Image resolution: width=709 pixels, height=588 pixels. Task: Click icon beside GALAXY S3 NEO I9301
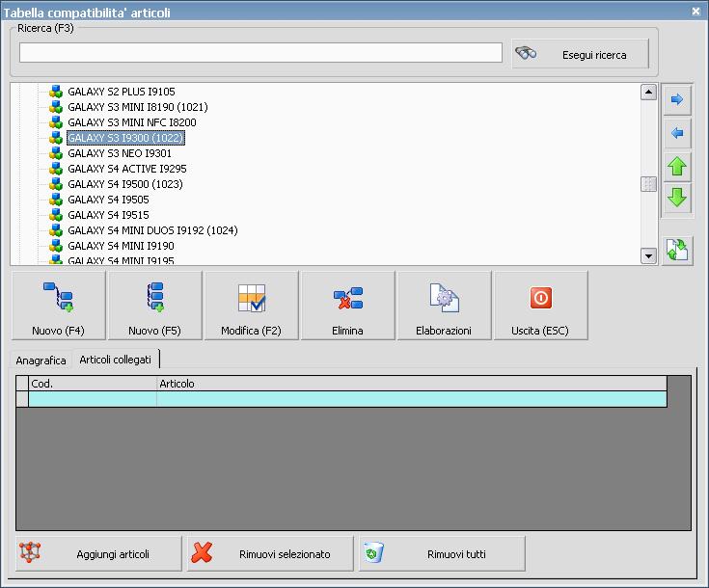(56, 152)
